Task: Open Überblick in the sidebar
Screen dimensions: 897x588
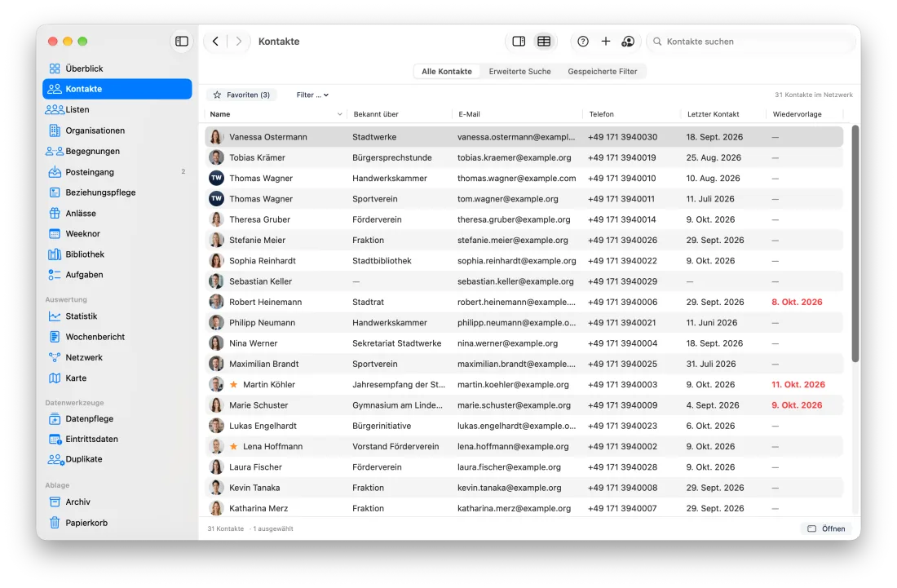Action: click(x=117, y=69)
